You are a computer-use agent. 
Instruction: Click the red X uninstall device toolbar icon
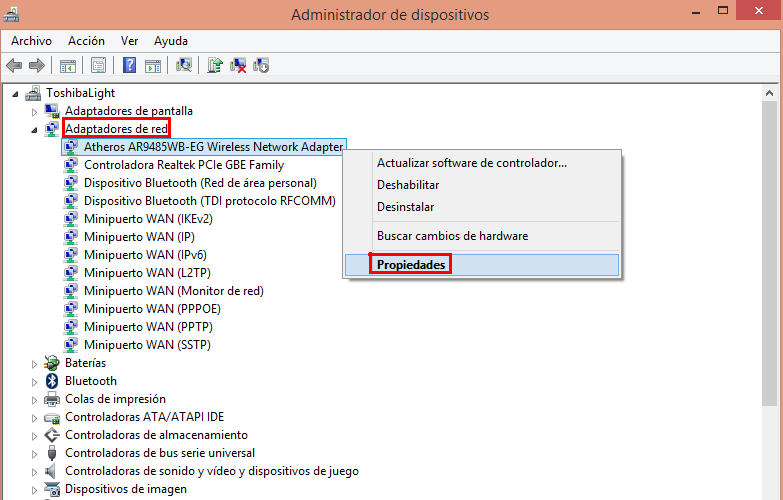[239, 66]
